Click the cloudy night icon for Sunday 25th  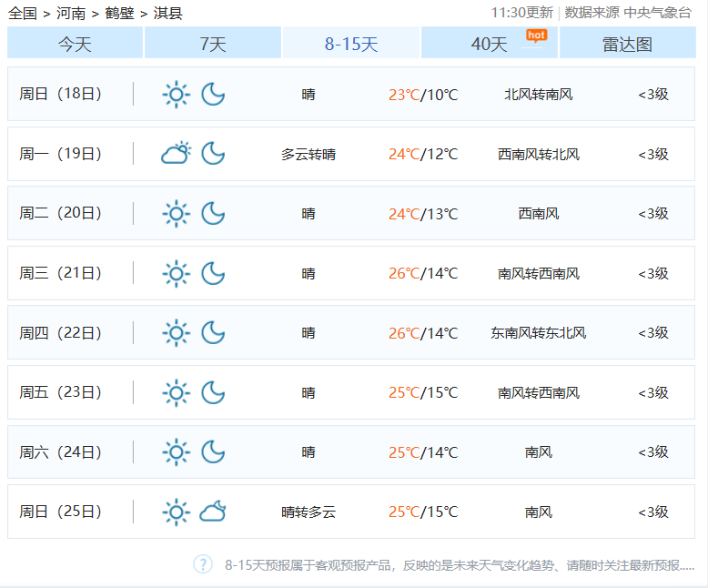click(213, 512)
